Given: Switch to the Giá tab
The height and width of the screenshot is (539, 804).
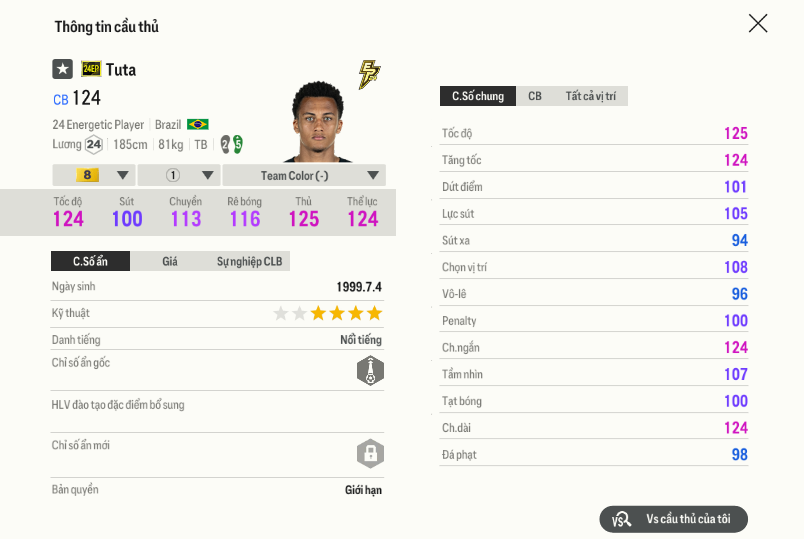Looking at the screenshot, I should (170, 261).
